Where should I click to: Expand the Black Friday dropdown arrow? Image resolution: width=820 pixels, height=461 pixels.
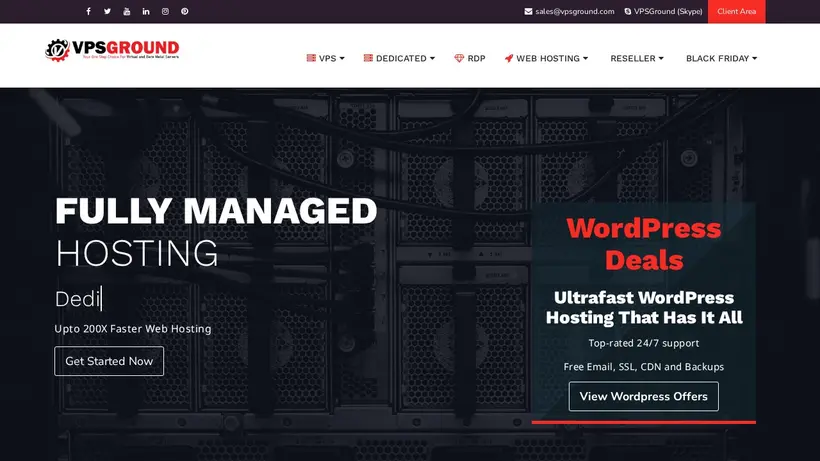755,59
